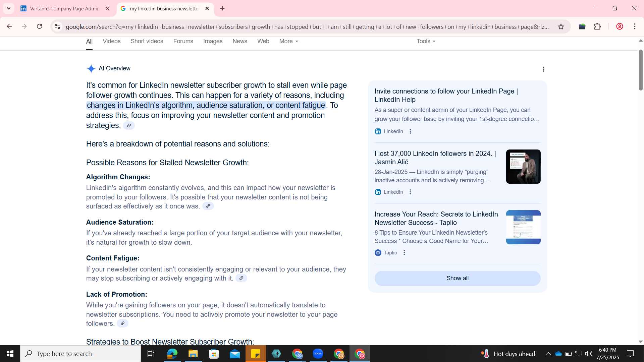Click the page vertical scrollbar thumb
The width and height of the screenshot is (644, 362).
pos(641,70)
